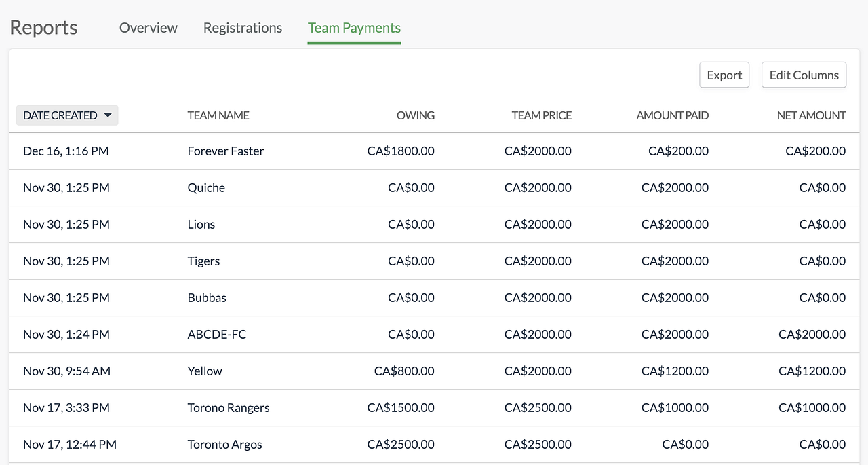Click the Tigers team name
Image resolution: width=868 pixels, height=465 pixels.
tap(203, 261)
